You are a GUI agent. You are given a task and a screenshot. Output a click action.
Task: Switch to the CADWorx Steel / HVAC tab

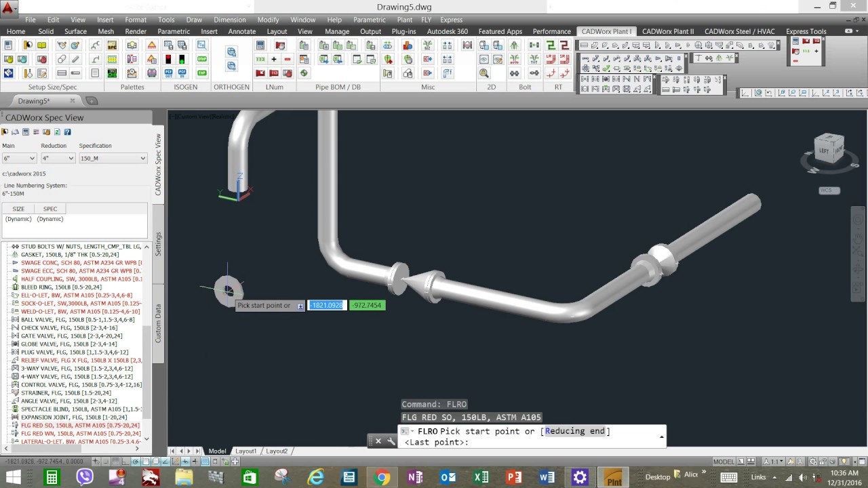[x=739, y=31]
